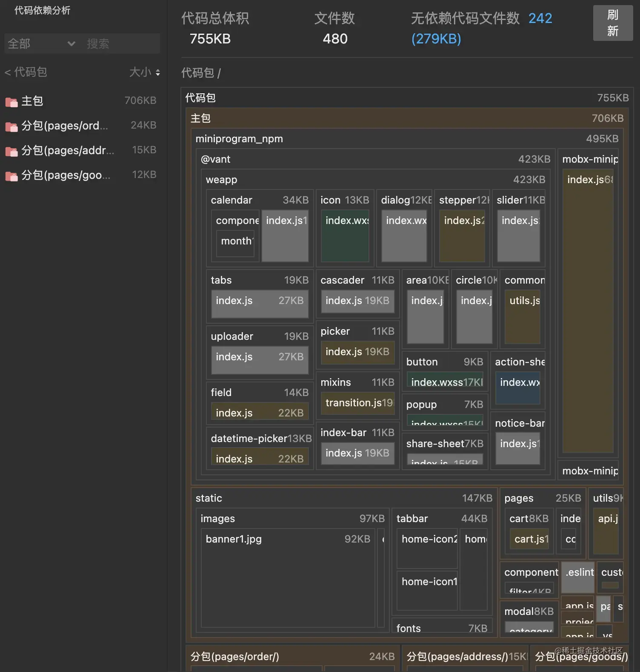Select utils.js in common
Image resolution: width=640 pixels, height=672 pixels.
coord(523,317)
